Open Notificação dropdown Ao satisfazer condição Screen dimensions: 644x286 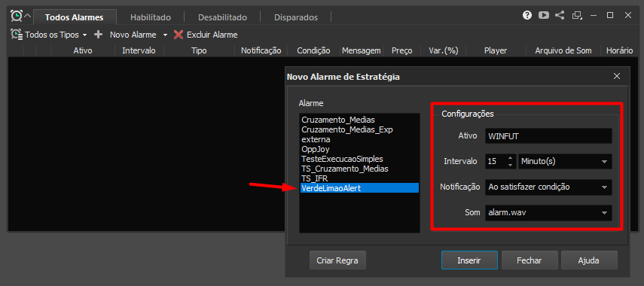tap(548, 187)
